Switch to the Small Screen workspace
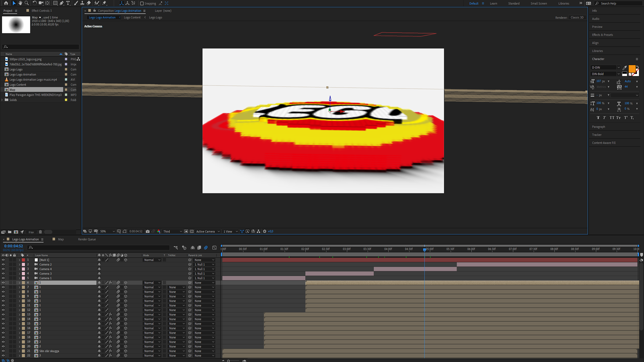644x362 pixels. click(539, 3)
